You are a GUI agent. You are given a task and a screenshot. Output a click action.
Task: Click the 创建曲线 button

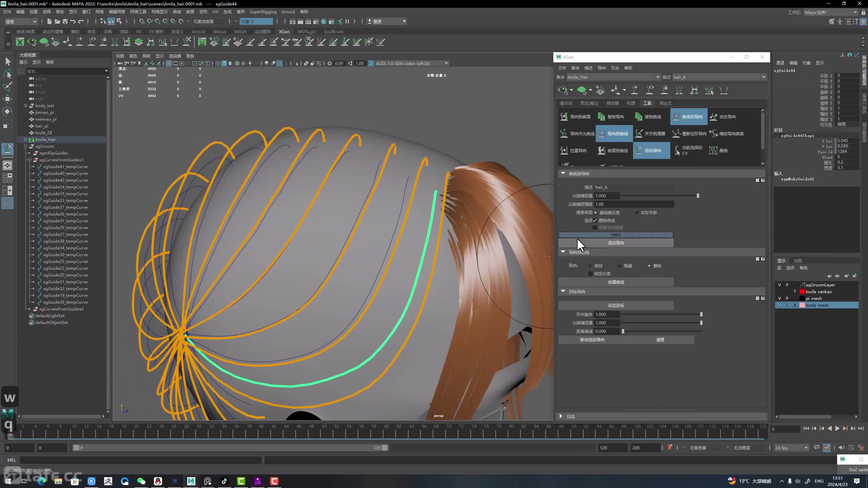(616, 282)
